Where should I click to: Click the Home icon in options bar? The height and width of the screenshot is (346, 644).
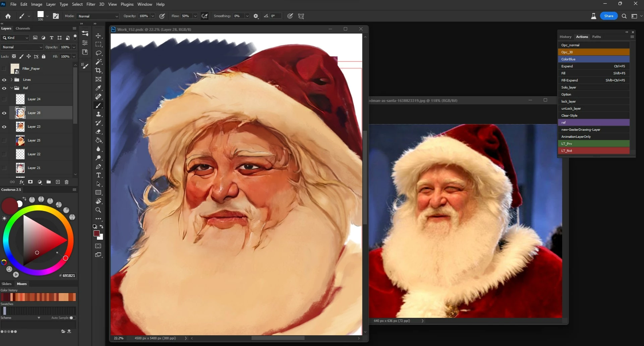pyautogui.click(x=8, y=16)
